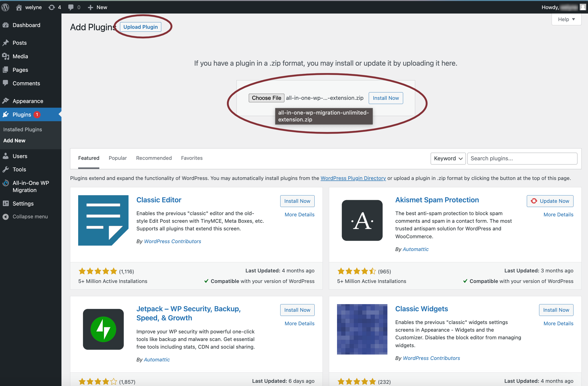Image resolution: width=588 pixels, height=386 pixels.
Task: Open the WordPress logo menu
Action: (5, 7)
